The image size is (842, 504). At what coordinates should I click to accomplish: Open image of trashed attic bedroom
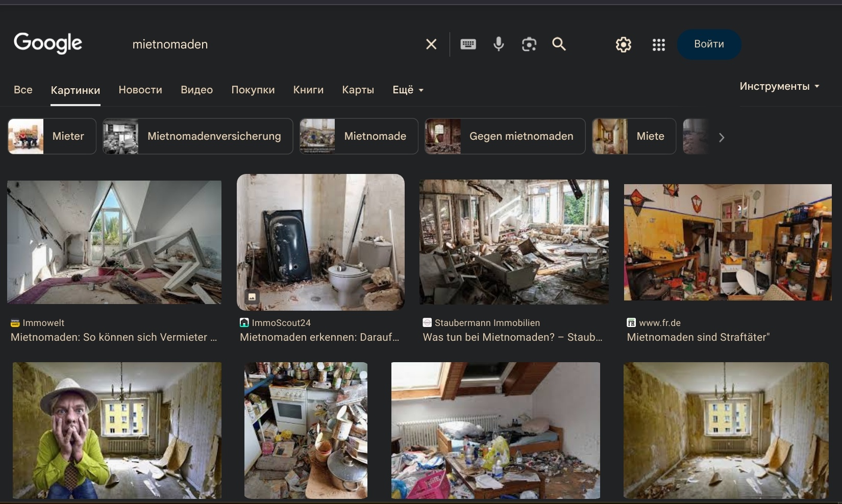496,431
